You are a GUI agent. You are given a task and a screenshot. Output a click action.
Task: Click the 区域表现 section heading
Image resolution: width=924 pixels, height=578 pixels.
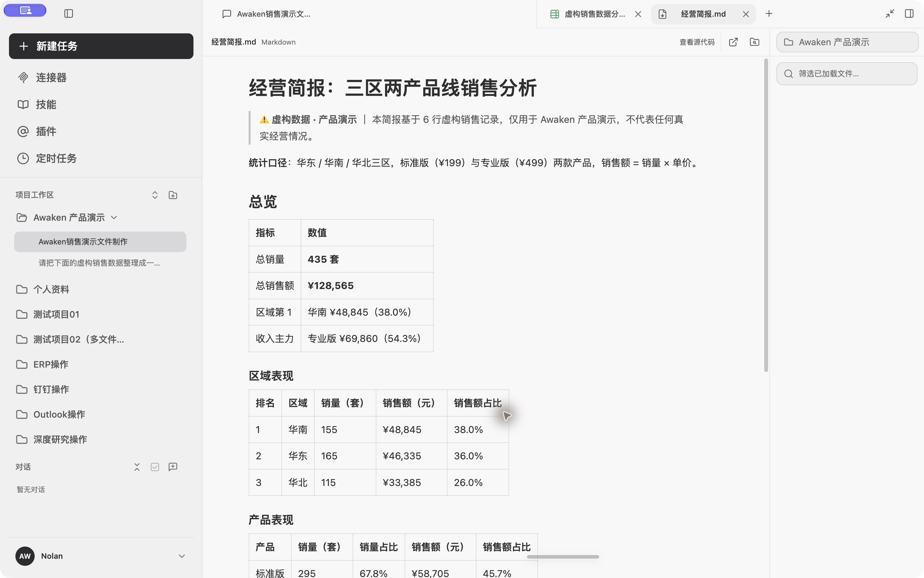271,376
